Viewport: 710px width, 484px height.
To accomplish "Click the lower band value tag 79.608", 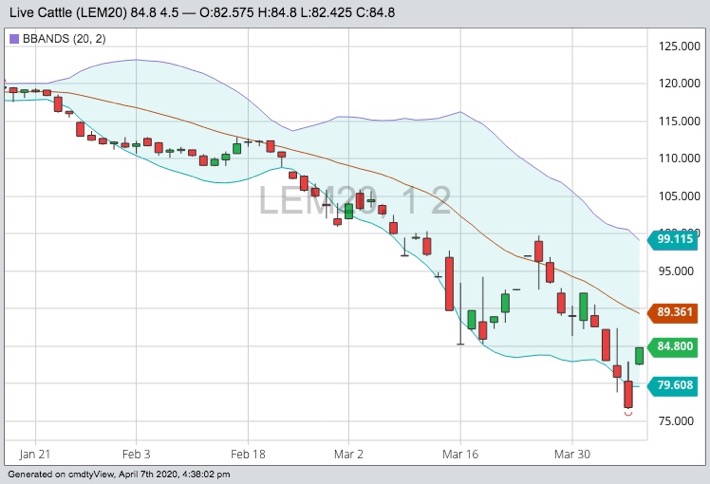I will click(673, 385).
